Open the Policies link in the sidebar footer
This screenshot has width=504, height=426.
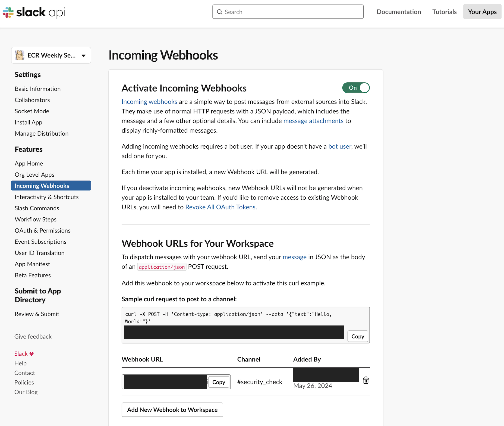point(24,382)
